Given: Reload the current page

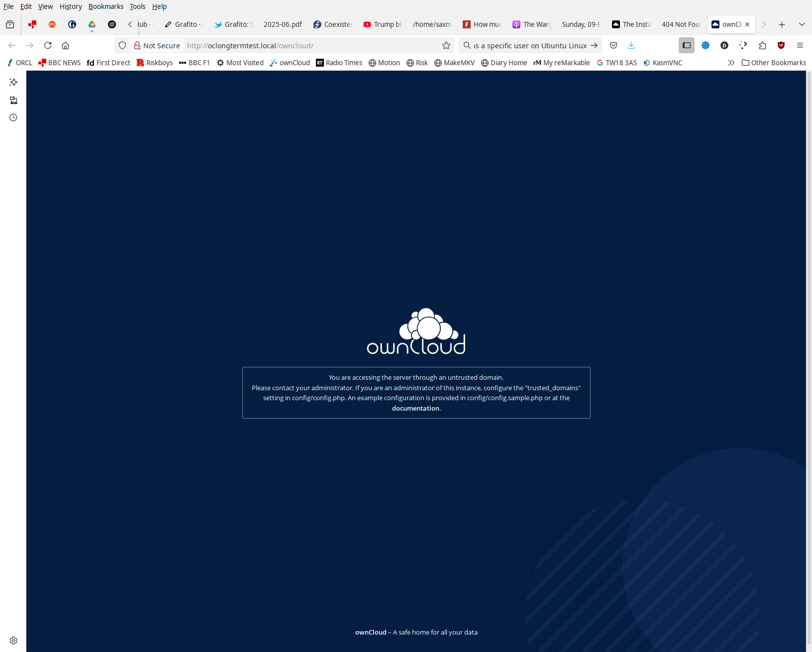Looking at the screenshot, I should coord(48,45).
